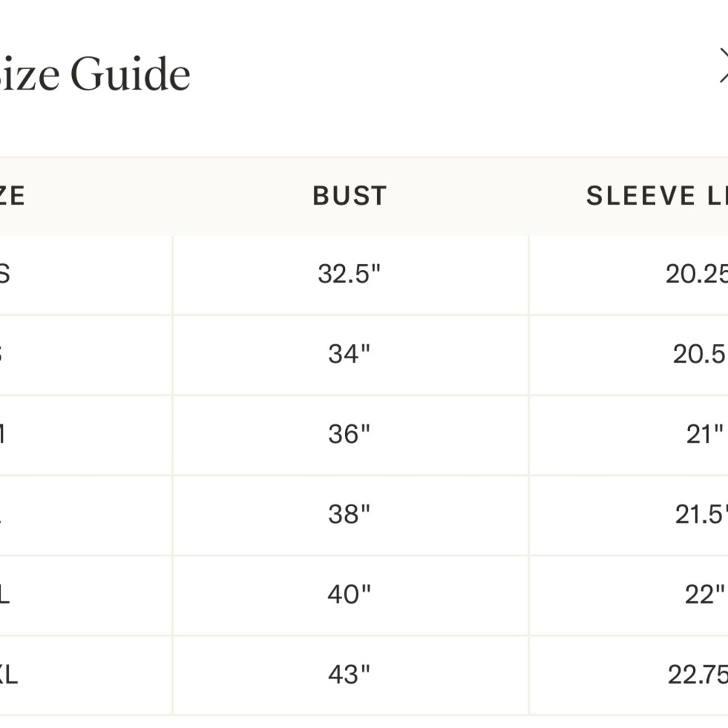This screenshot has width=728, height=728.
Task: Click the 20.25 sleeve length cell
Action: (x=629, y=275)
